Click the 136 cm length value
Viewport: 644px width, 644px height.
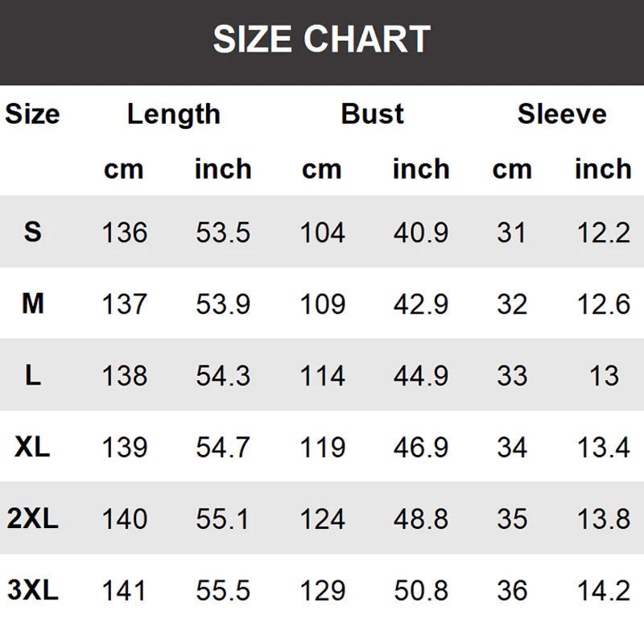[125, 233]
